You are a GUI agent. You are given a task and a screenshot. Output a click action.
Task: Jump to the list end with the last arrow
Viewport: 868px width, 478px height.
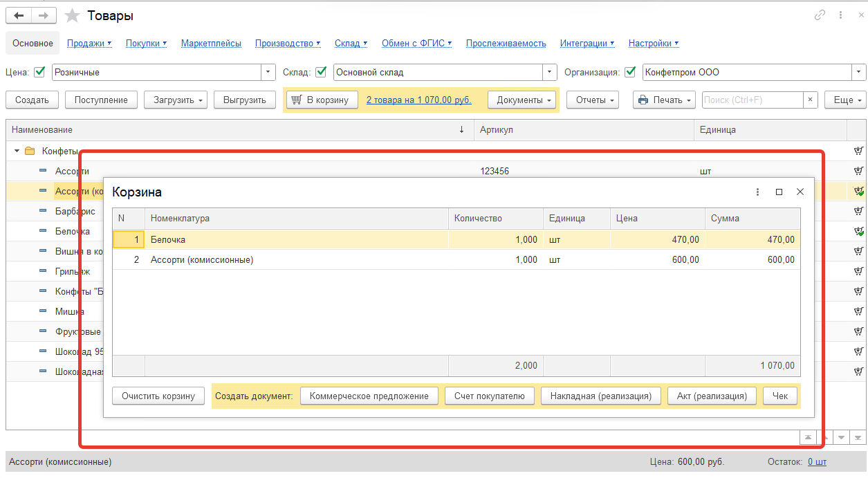click(x=858, y=437)
